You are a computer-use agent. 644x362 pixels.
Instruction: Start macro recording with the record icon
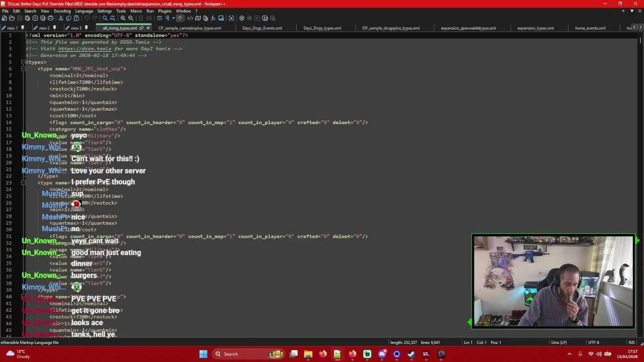[x=242, y=18]
